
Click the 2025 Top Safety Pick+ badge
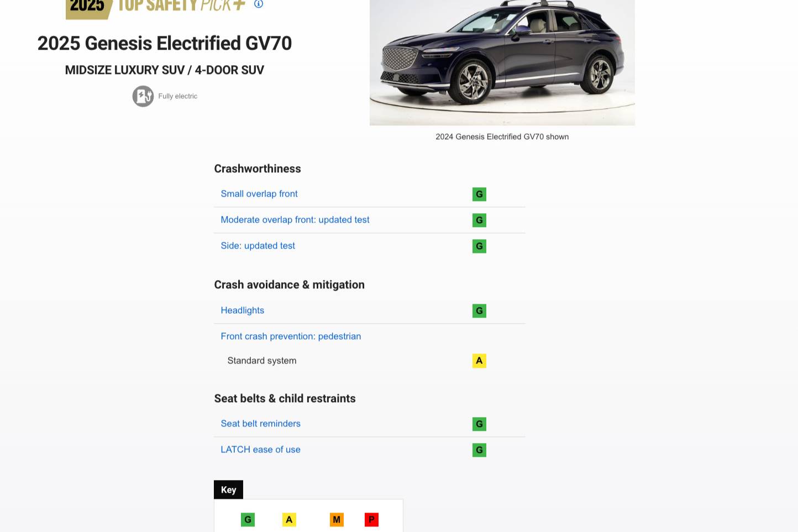[155, 7]
